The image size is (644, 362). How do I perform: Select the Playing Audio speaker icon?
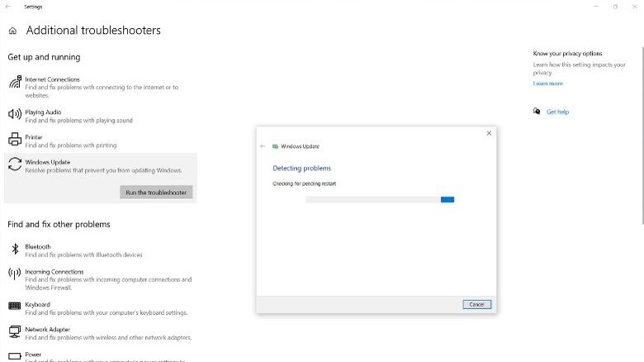(x=15, y=115)
